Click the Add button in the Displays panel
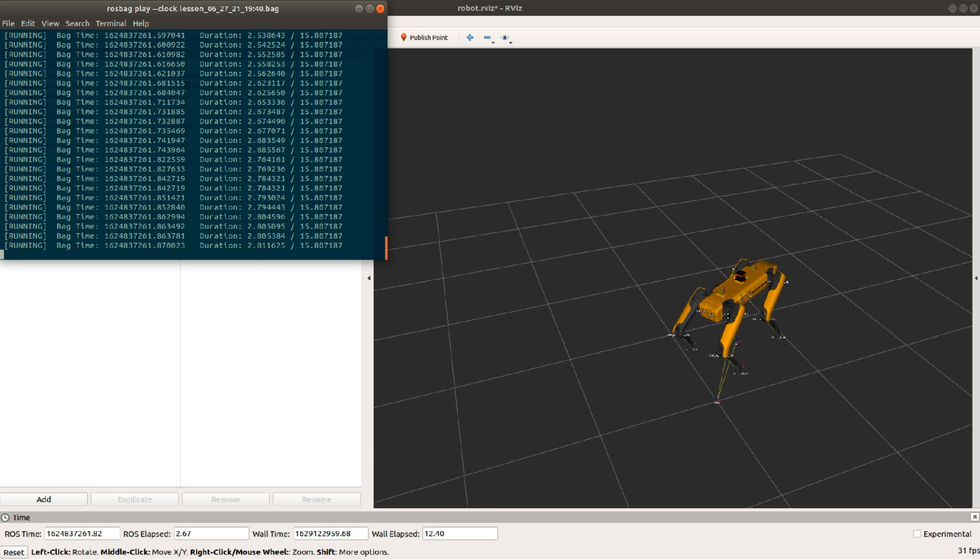Screen dimensions: 980x560 pyautogui.click(x=44, y=499)
